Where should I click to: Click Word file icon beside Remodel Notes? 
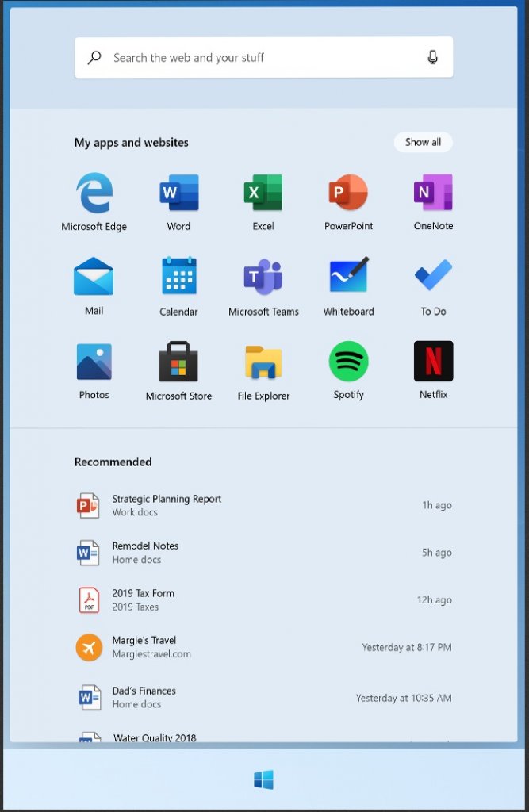point(88,553)
